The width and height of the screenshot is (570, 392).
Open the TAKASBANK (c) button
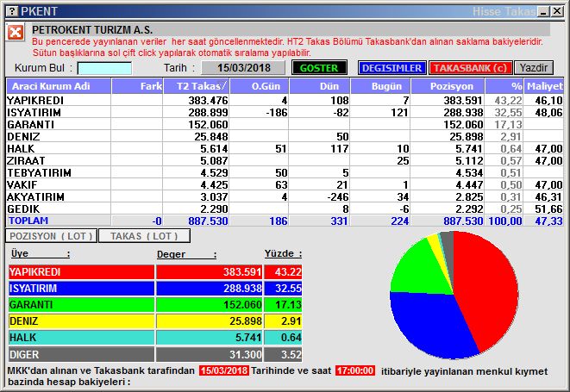[470, 68]
